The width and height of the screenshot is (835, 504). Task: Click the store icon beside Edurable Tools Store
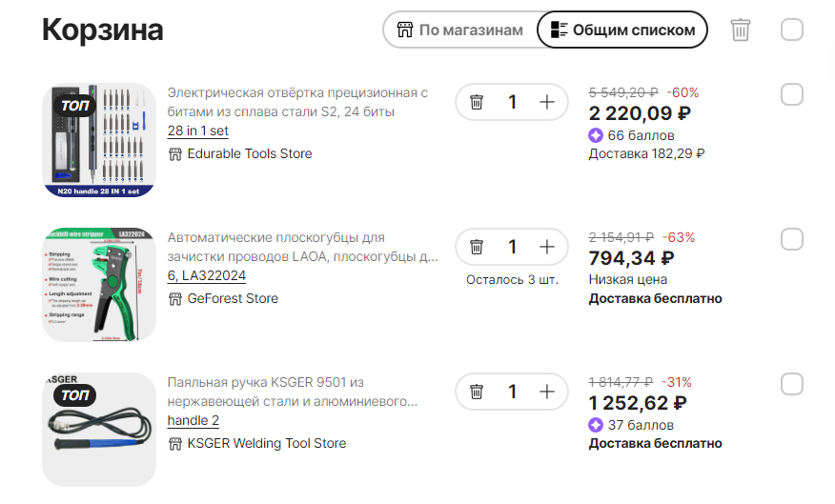175,154
